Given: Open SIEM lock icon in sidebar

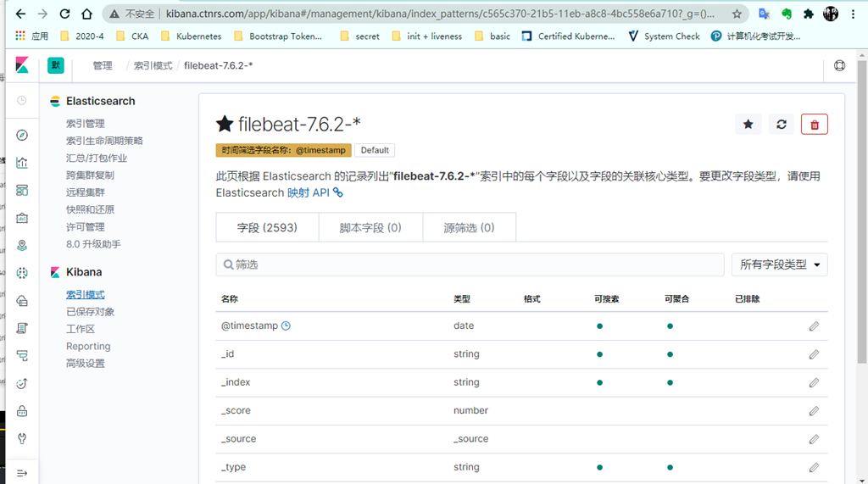Looking at the screenshot, I should pyautogui.click(x=21, y=411).
